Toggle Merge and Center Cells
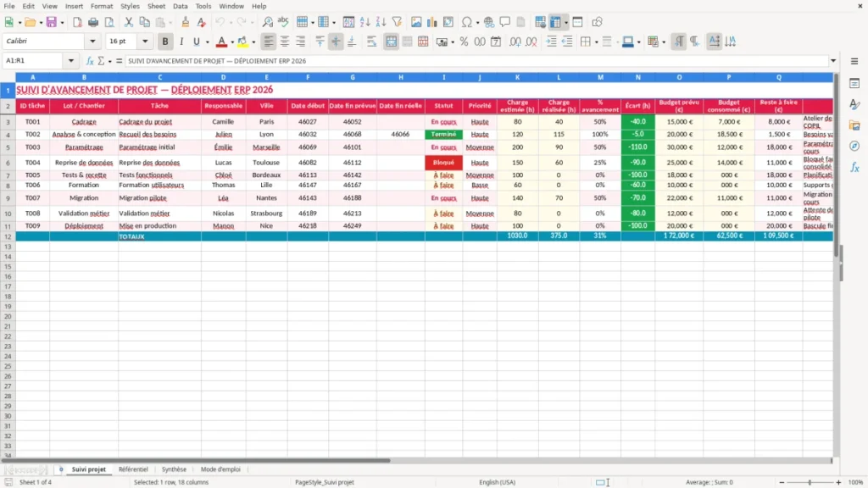Screen dimensions: 868x488 coord(392,42)
